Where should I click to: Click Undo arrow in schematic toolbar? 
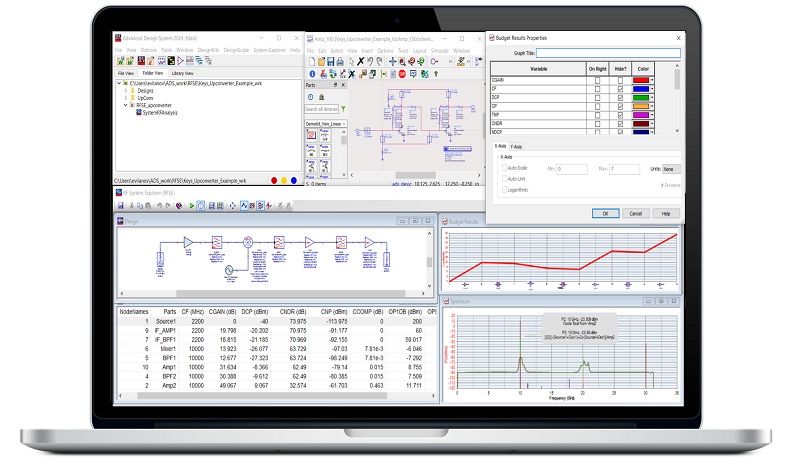point(370,62)
